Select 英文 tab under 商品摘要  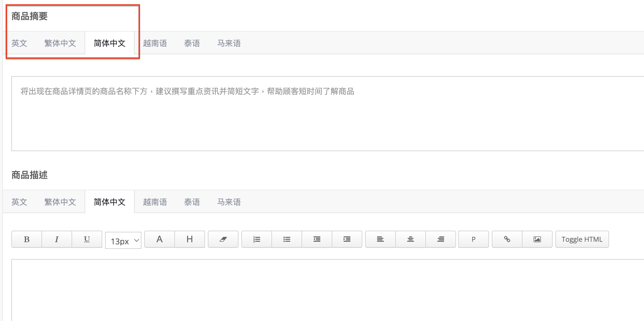pos(19,43)
